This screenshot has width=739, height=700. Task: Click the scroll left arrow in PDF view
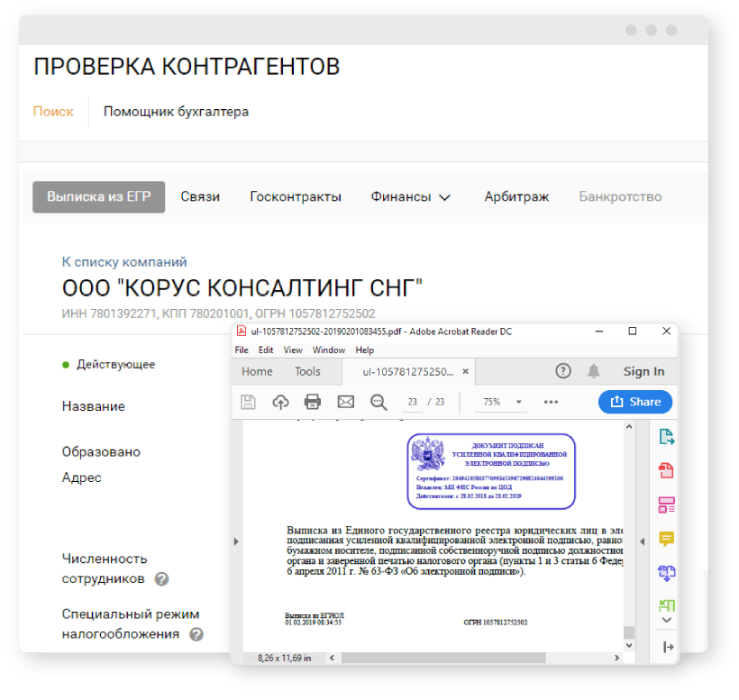click(333, 658)
